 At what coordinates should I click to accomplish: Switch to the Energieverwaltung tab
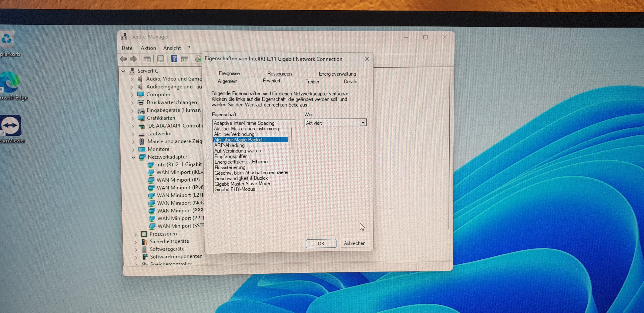337,74
